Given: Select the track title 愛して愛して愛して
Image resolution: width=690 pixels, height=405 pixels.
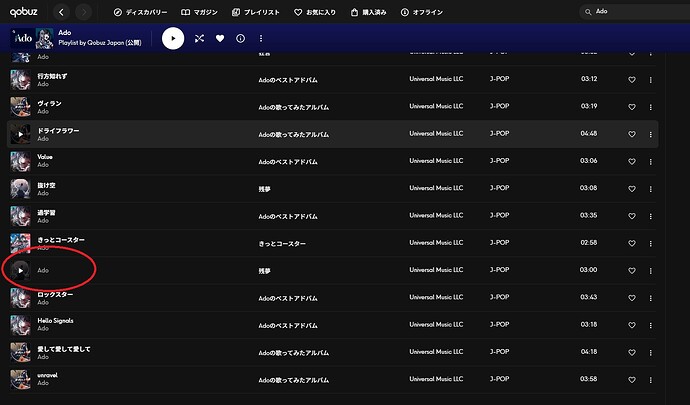Looking at the screenshot, I should [x=64, y=349].
